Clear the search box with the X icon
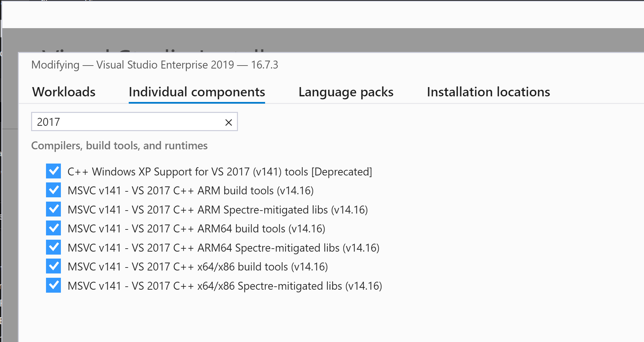Image resolution: width=644 pixels, height=342 pixels. 228,122
